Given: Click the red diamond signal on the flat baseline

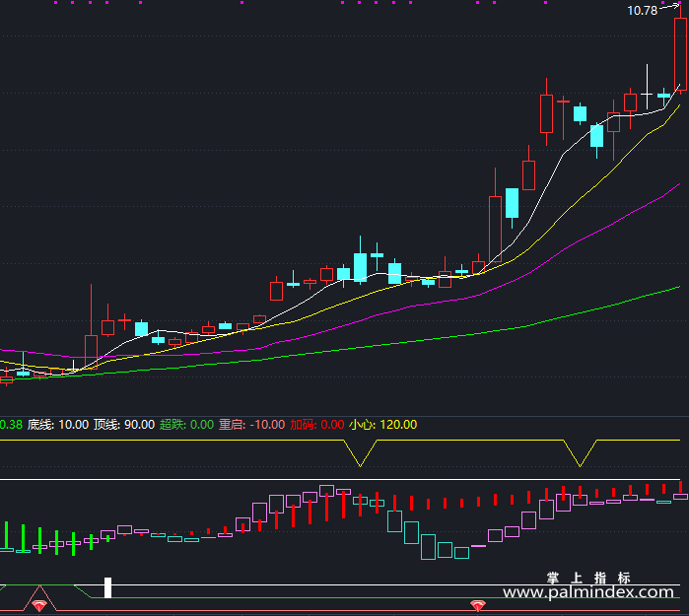Looking at the screenshot, I should click(x=478, y=606).
